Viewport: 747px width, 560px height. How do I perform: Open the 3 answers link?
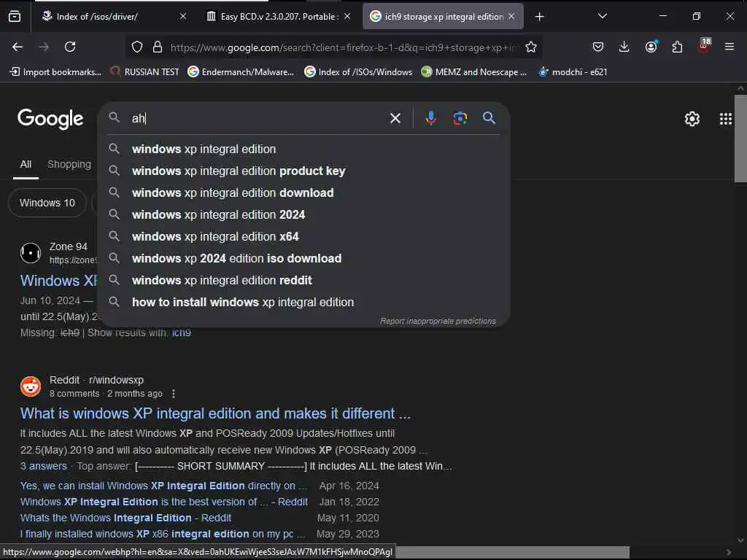tap(43, 466)
